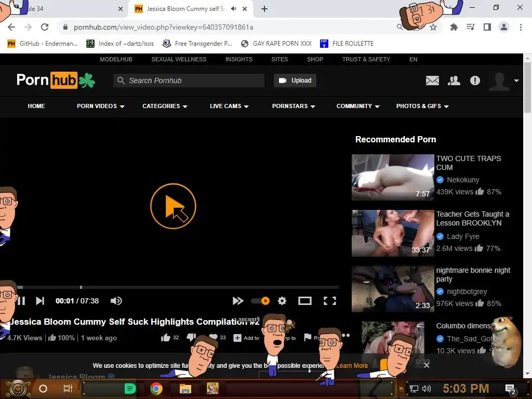Open the Chrome profile icon
The height and width of the screenshot is (399, 532).
(x=504, y=27)
